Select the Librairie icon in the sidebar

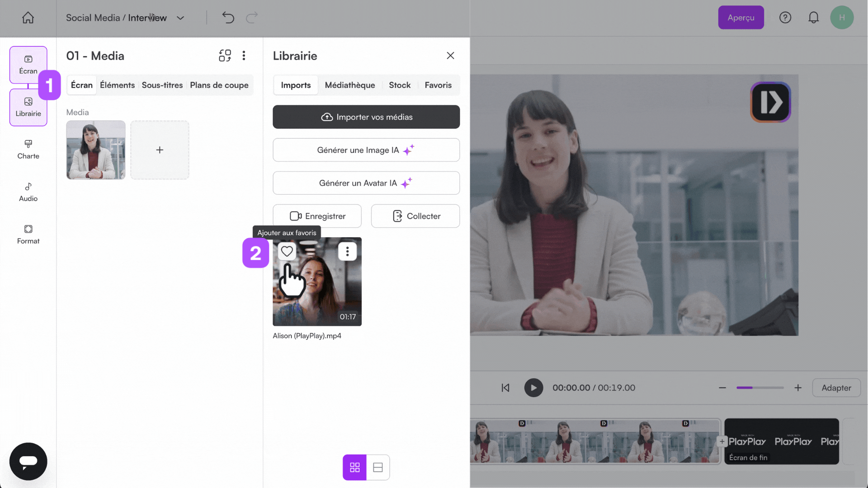(28, 108)
